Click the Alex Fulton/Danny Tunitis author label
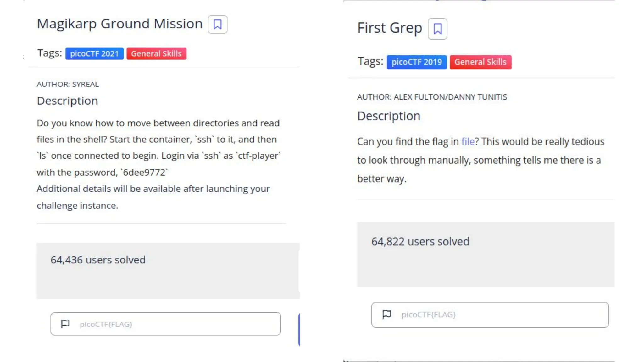Image resolution: width=644 pixels, height=362 pixels. coord(432,97)
